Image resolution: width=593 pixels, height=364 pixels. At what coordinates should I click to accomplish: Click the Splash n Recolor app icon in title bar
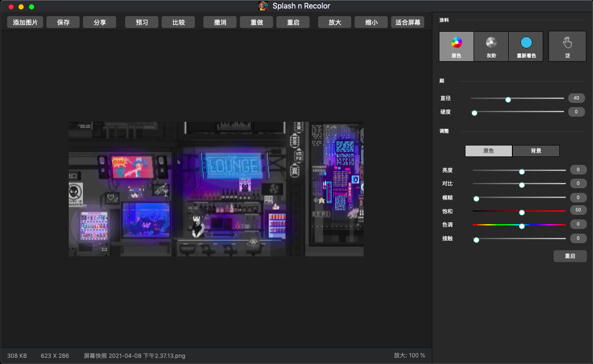click(x=263, y=6)
